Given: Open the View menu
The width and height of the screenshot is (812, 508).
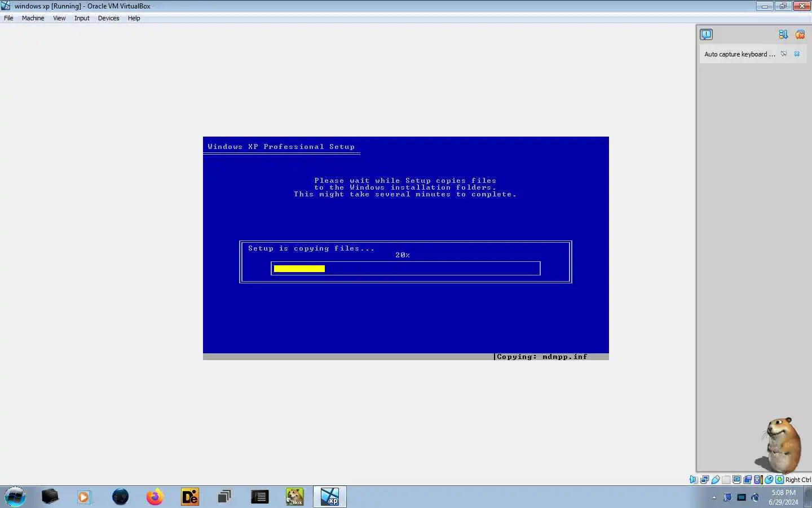Looking at the screenshot, I should tap(59, 18).
